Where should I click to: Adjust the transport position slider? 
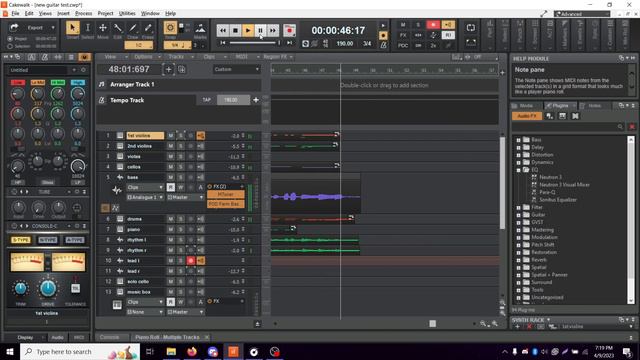click(x=255, y=42)
